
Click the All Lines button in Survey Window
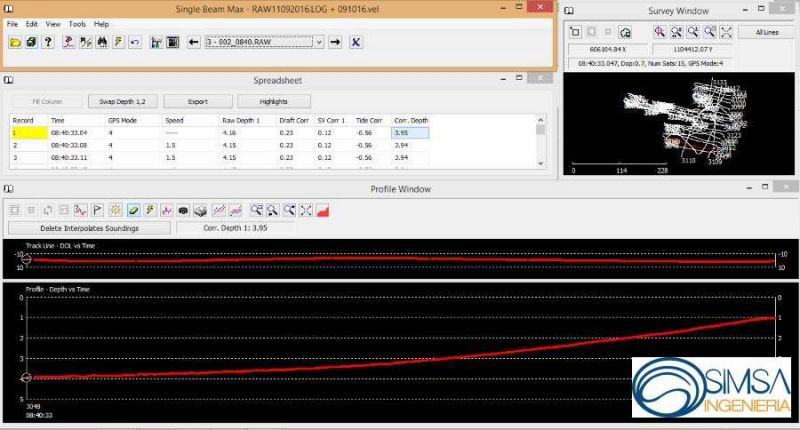pyautogui.click(x=767, y=32)
